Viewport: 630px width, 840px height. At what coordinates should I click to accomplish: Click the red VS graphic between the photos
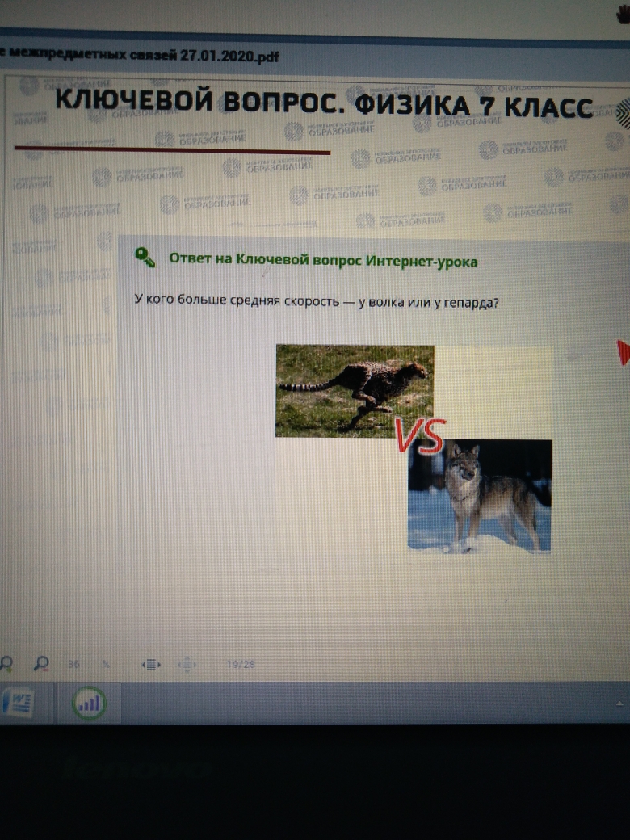point(419,437)
